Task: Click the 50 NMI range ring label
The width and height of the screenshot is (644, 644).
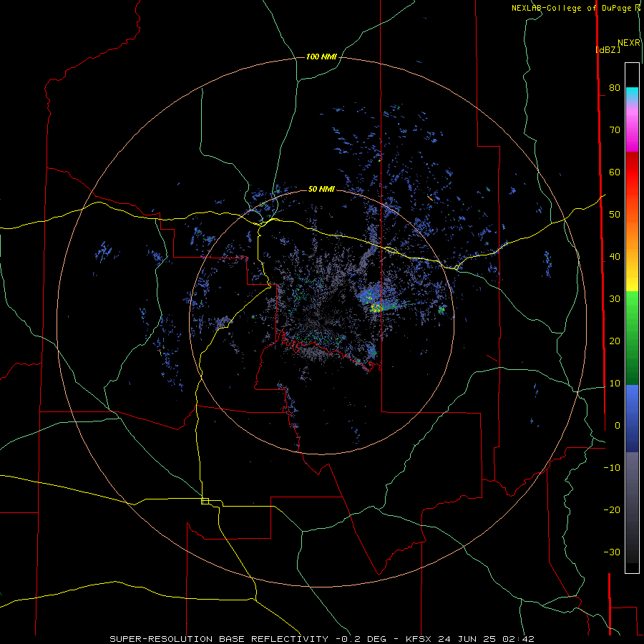Action: (x=321, y=190)
